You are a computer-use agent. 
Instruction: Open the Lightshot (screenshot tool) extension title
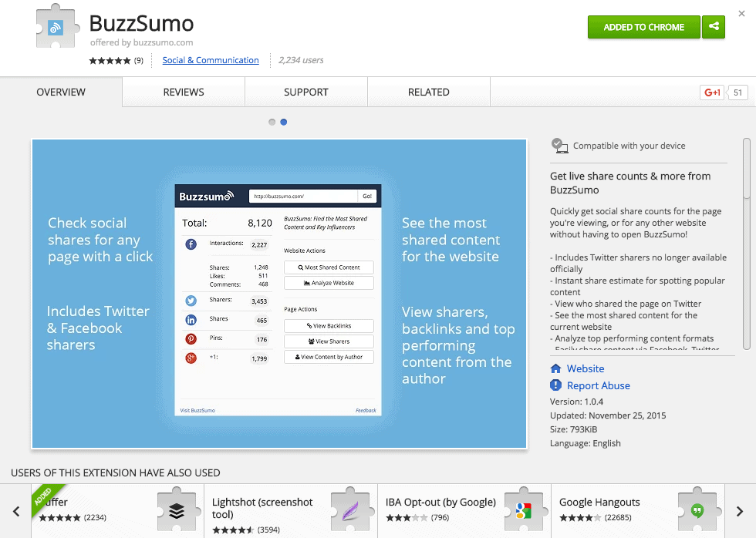(262, 508)
